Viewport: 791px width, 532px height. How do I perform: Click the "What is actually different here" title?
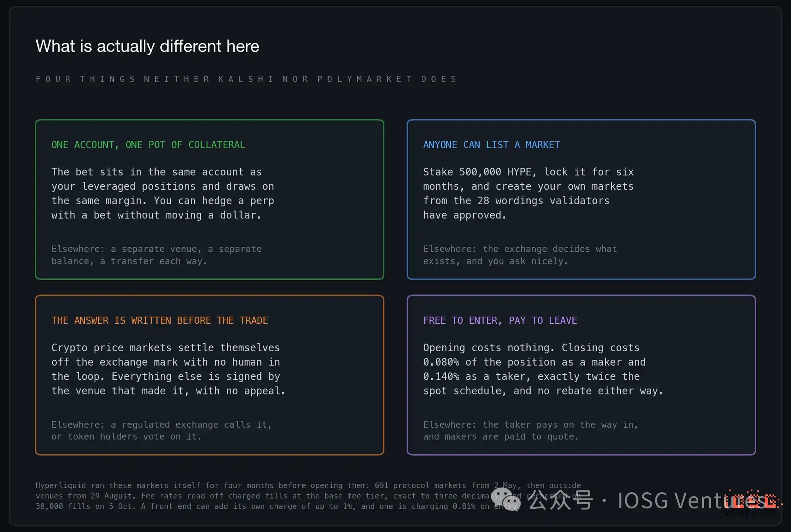(x=147, y=46)
